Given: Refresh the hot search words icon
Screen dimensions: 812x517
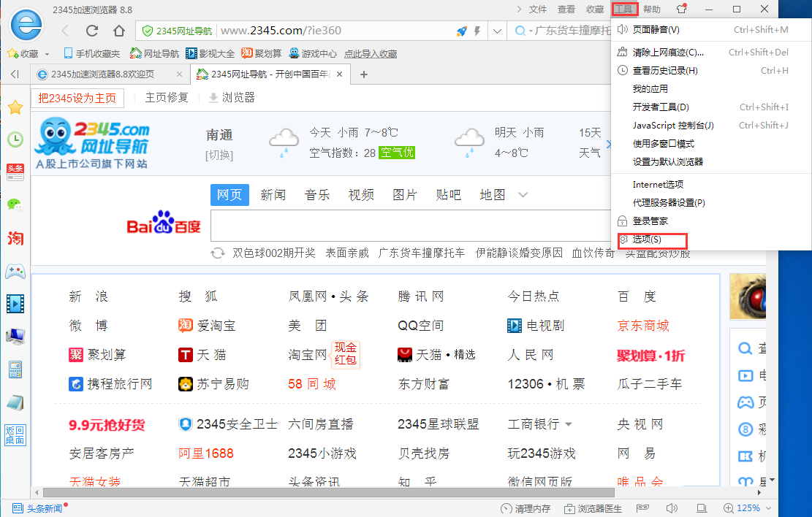Looking at the screenshot, I should pos(218,253).
